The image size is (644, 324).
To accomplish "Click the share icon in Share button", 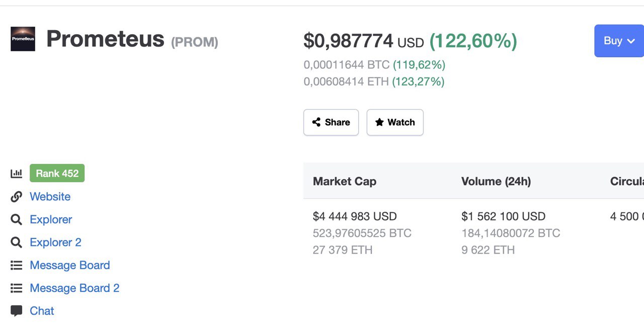I will [x=316, y=122].
